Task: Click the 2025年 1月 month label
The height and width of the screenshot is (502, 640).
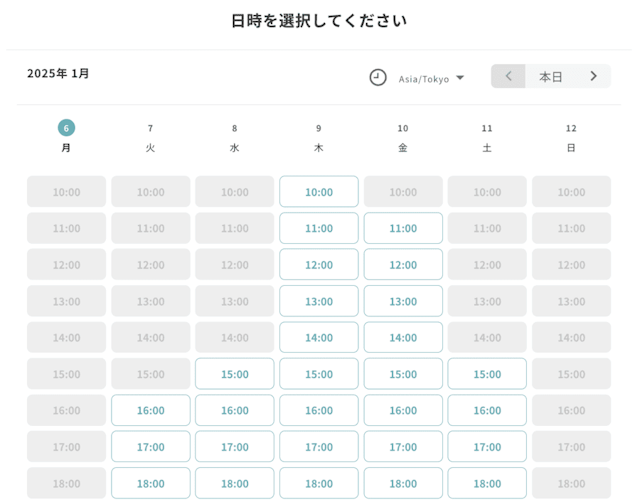Action: 58,73
